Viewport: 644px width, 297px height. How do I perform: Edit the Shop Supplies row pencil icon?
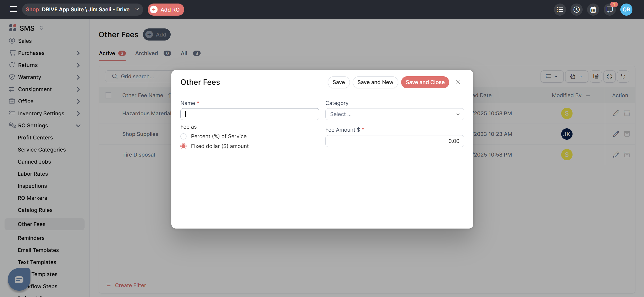point(616,134)
